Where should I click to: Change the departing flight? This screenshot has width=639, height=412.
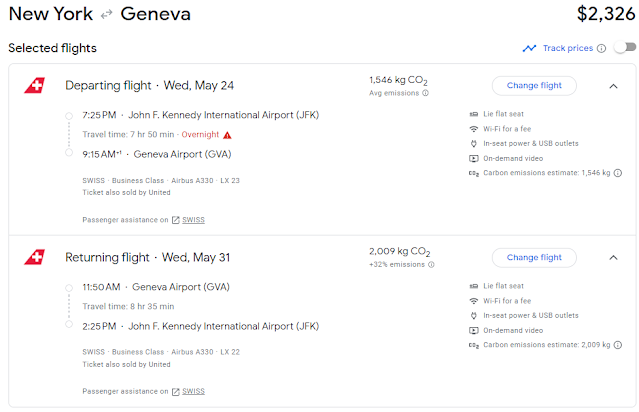click(534, 86)
